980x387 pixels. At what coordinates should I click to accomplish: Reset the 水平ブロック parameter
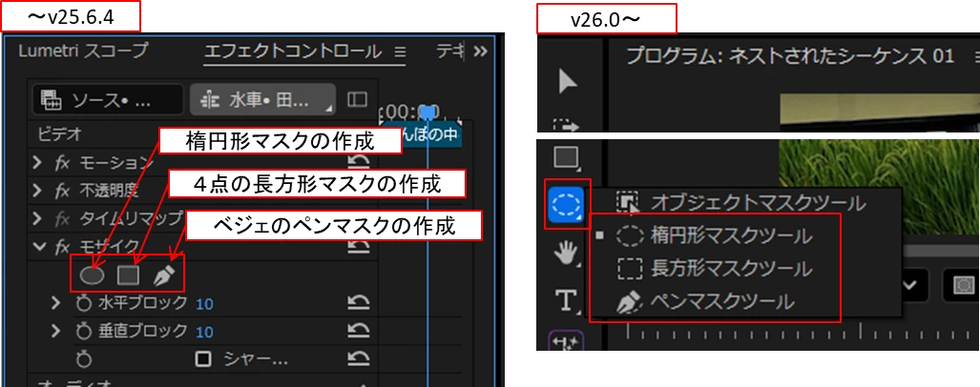[x=358, y=303]
